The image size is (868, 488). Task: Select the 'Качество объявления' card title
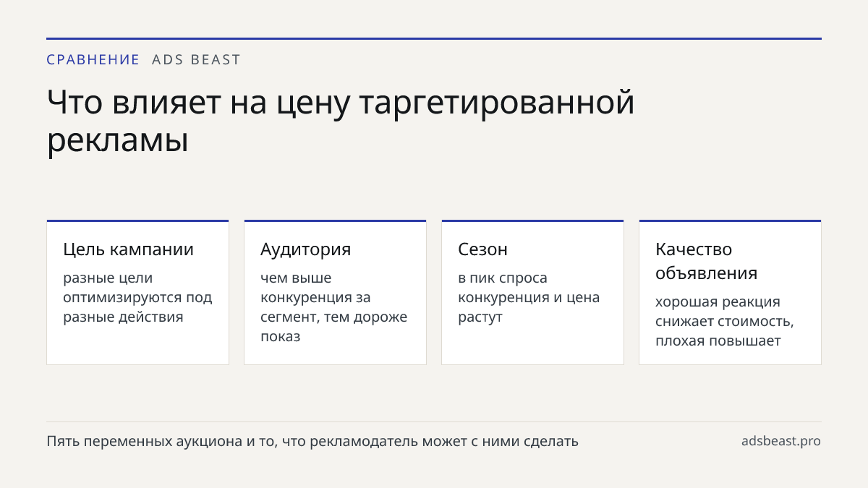707,261
